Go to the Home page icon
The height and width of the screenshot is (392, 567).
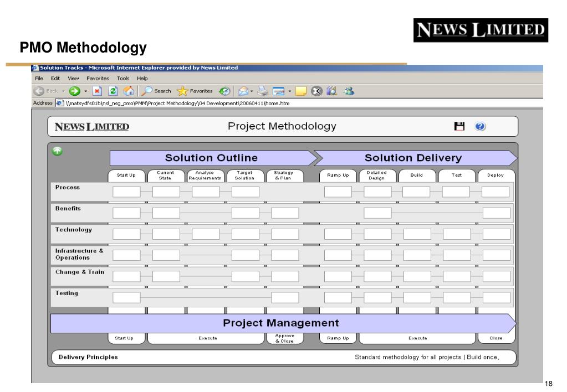click(x=129, y=91)
